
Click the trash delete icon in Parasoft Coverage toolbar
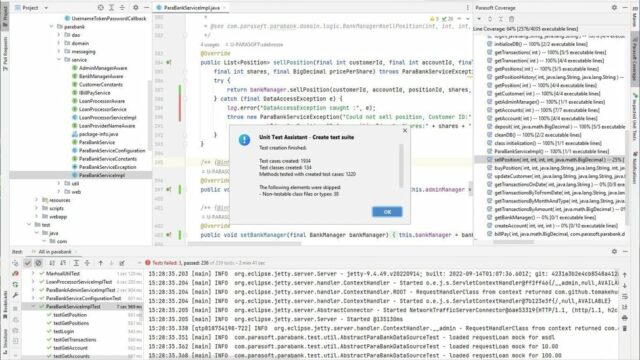click(x=511, y=19)
